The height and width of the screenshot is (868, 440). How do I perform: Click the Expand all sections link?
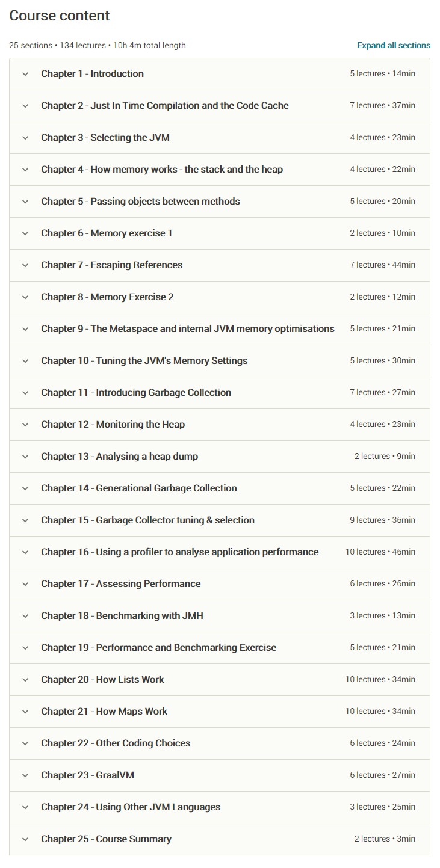[394, 45]
